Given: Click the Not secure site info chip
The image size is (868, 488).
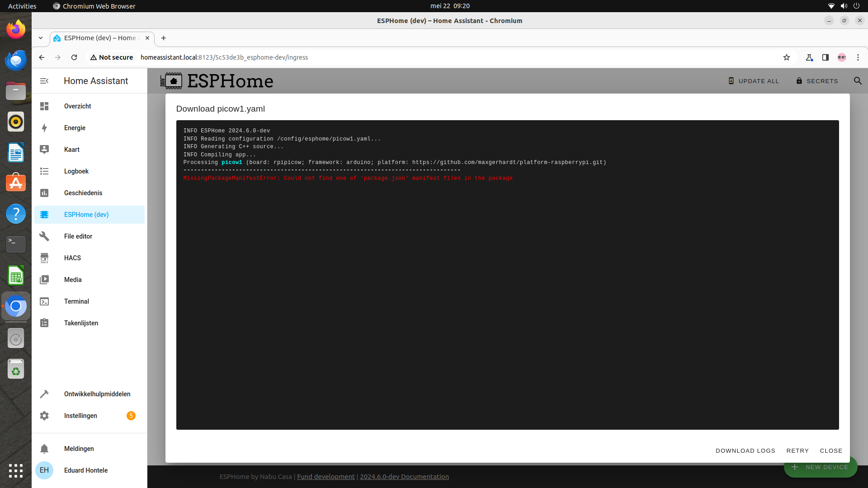Looking at the screenshot, I should pos(112,57).
